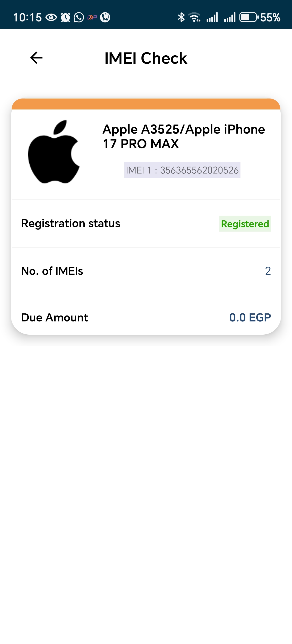Tap the green Registered status badge
The image size is (292, 644).
pos(245,224)
